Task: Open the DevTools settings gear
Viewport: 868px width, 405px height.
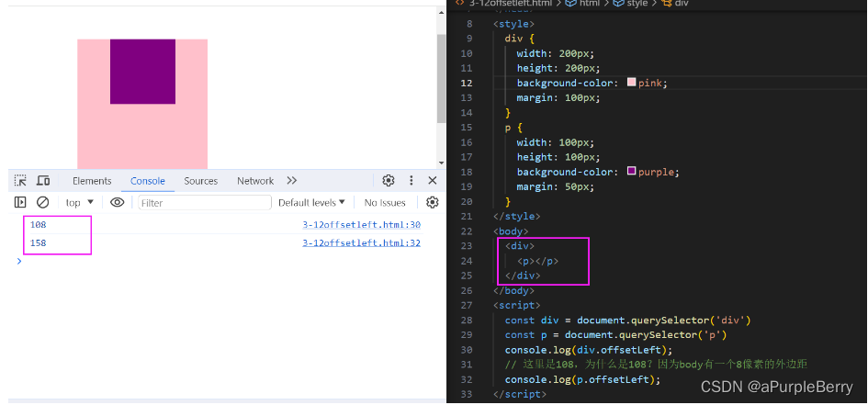Action: (389, 180)
